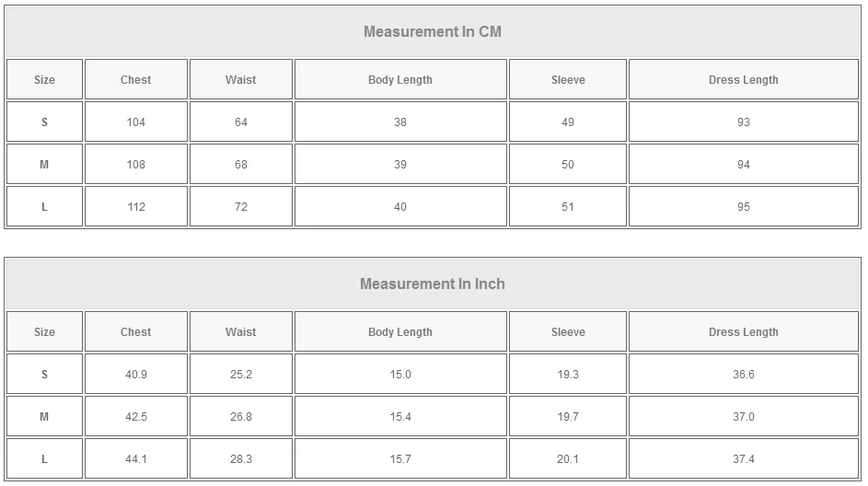Click the Dress Length header in CM table
This screenshot has height=486, width=868.
744,80
